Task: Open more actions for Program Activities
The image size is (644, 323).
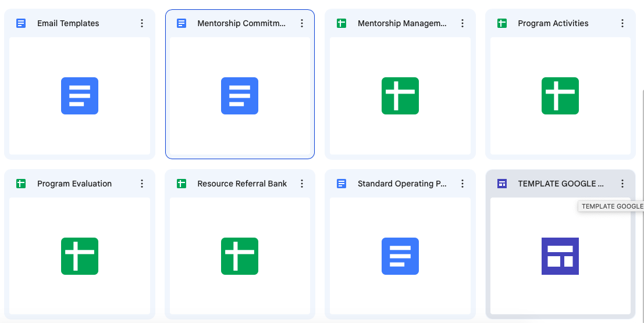Action: pyautogui.click(x=622, y=23)
